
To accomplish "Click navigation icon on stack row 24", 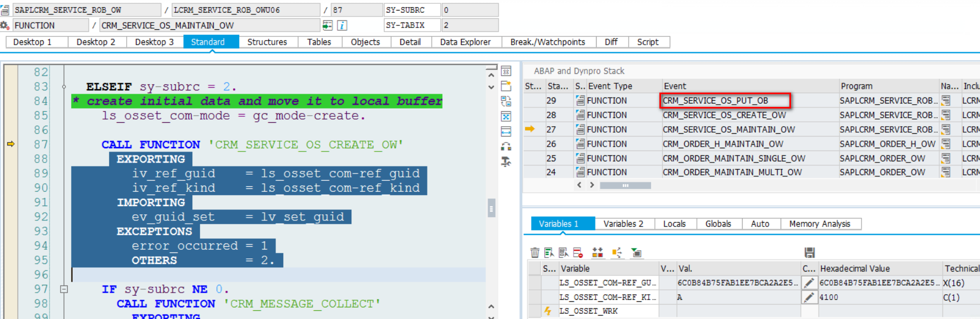I will pyautogui.click(x=946, y=172).
